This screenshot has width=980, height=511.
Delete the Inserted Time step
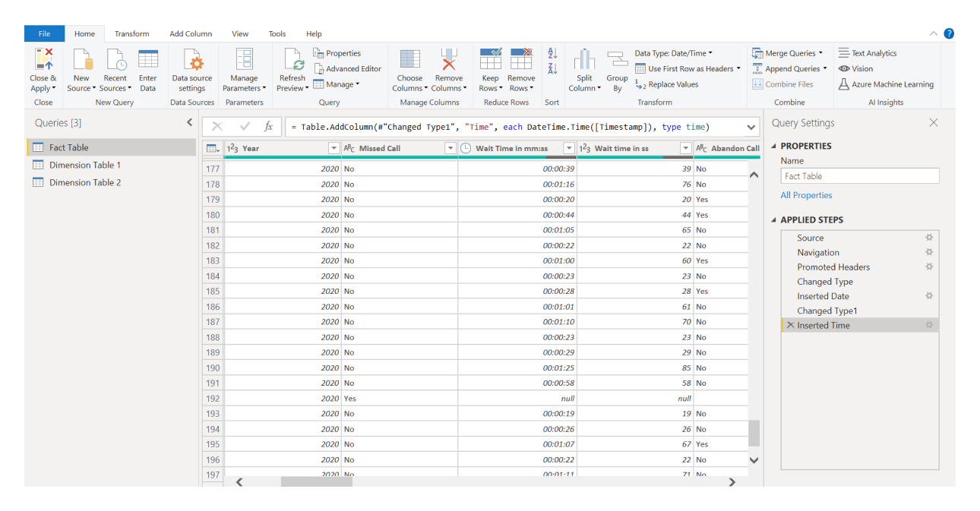pyautogui.click(x=790, y=325)
